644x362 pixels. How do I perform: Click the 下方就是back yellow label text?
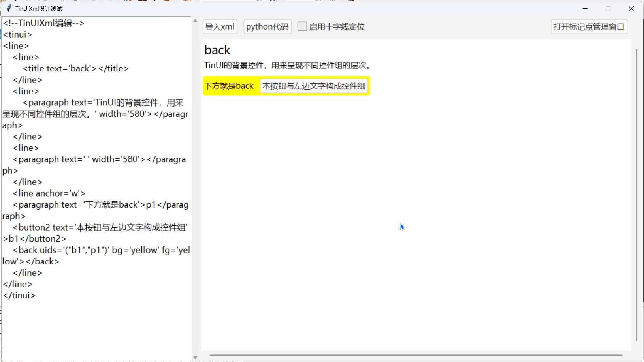(x=229, y=86)
